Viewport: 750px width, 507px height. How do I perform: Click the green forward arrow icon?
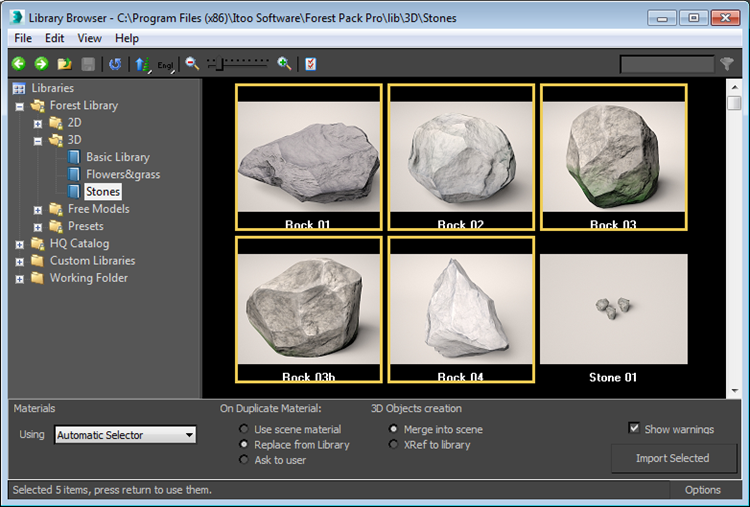[x=41, y=64]
